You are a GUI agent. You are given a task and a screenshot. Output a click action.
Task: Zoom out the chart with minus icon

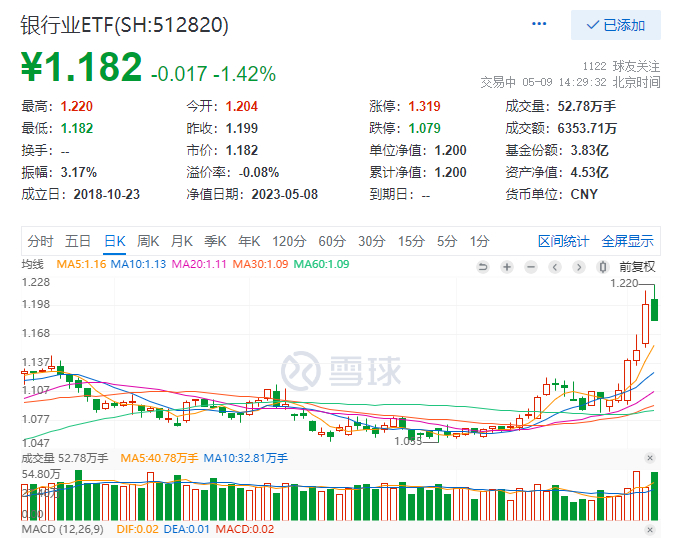tap(531, 267)
